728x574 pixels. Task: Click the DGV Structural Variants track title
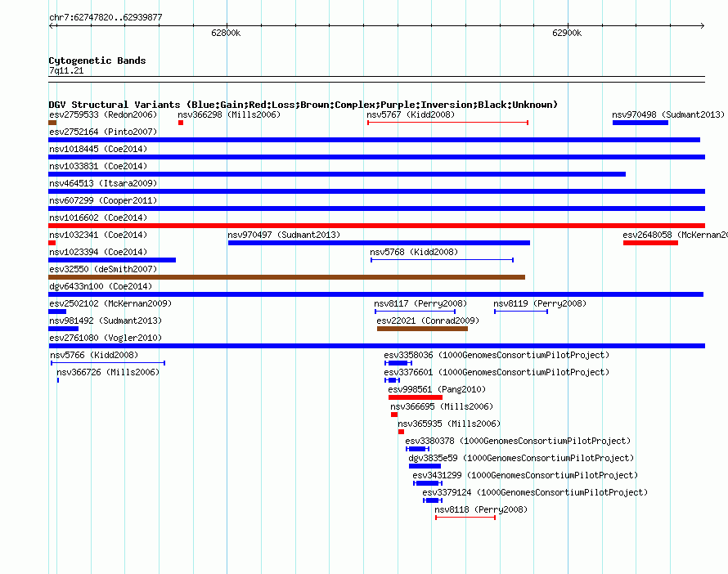(x=303, y=105)
